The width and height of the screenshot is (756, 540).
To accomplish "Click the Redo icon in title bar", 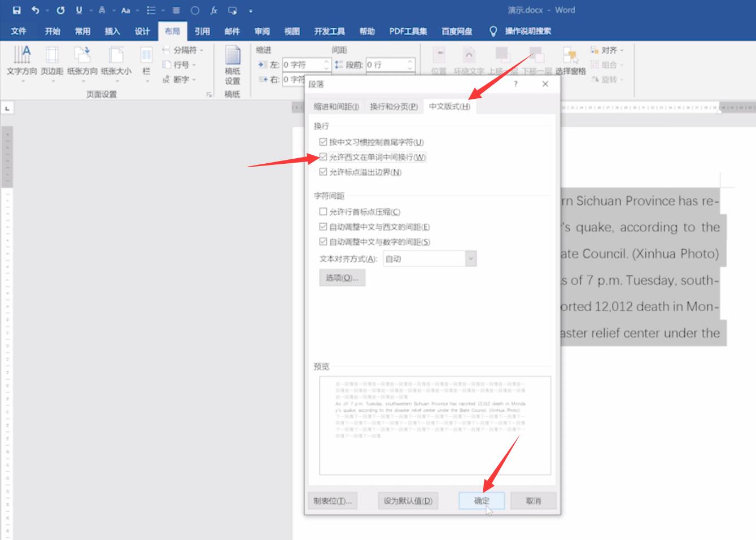I will [60, 10].
